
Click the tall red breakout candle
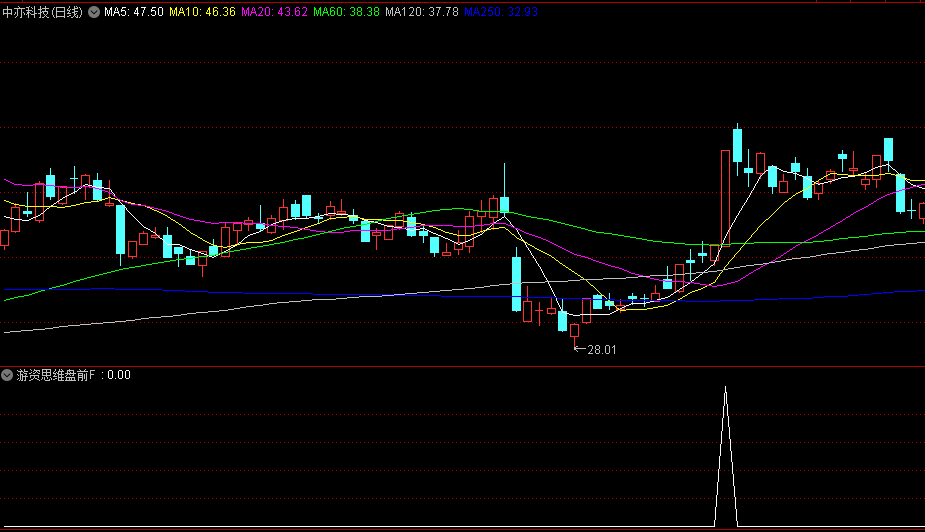[725, 198]
